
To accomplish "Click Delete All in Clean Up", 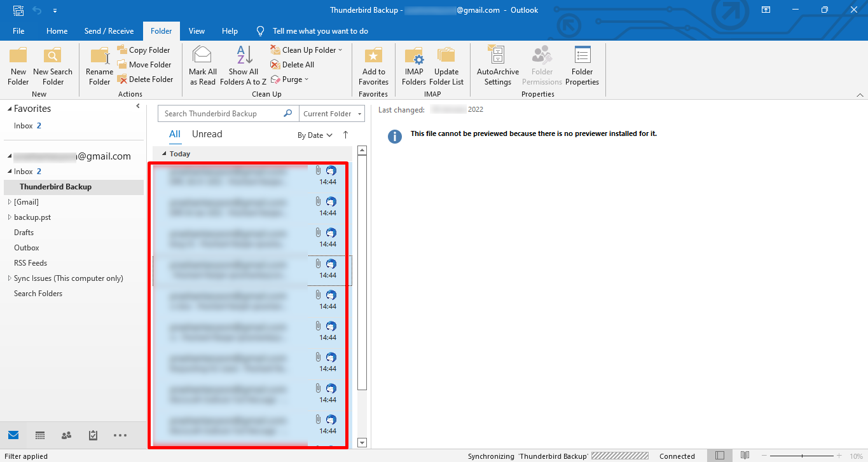I will click(292, 65).
